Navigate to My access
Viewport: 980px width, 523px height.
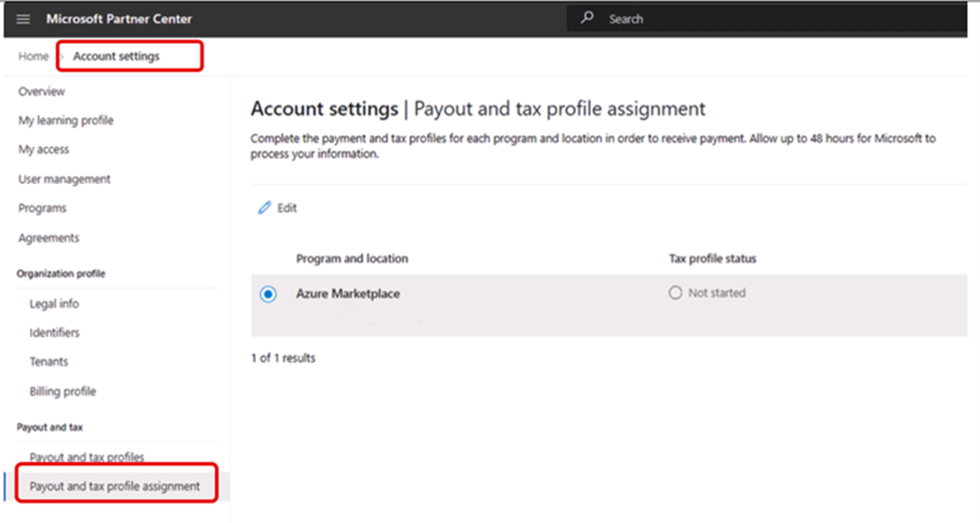[x=44, y=149]
